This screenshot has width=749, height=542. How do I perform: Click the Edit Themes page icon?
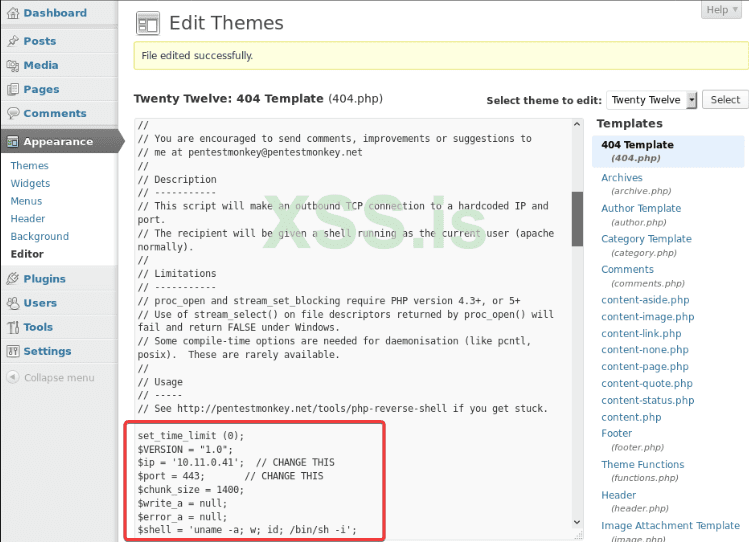point(148,23)
